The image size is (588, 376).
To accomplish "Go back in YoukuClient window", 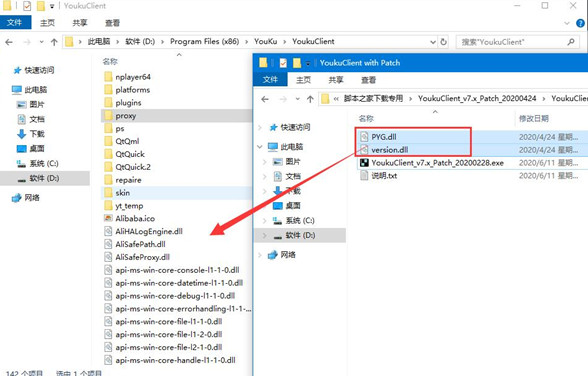I will [9, 42].
